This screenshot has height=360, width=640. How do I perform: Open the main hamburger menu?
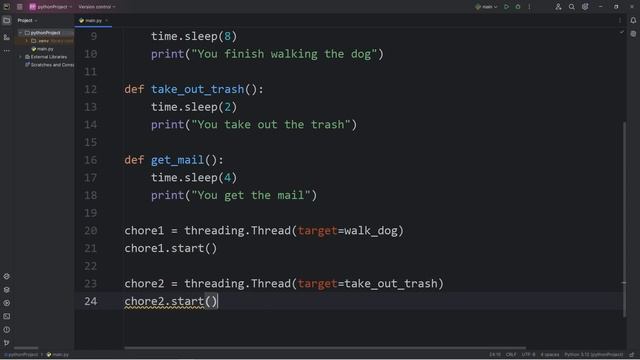pyautogui.click(x=20, y=7)
